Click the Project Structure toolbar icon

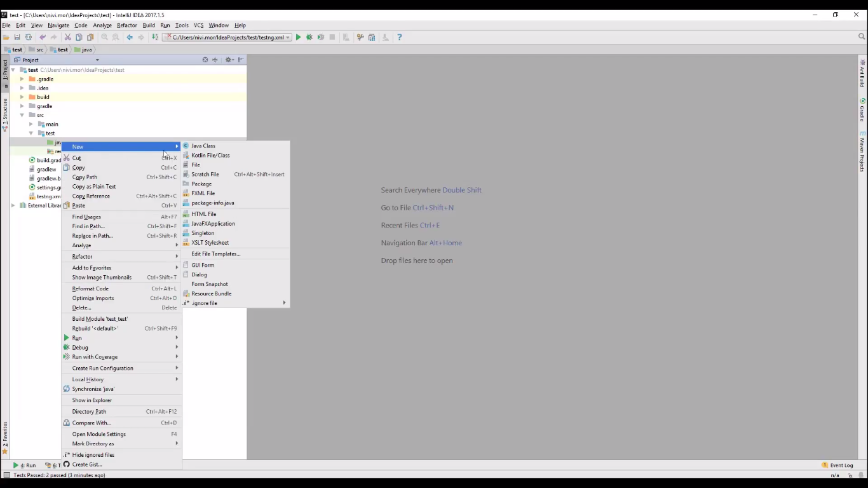click(372, 37)
